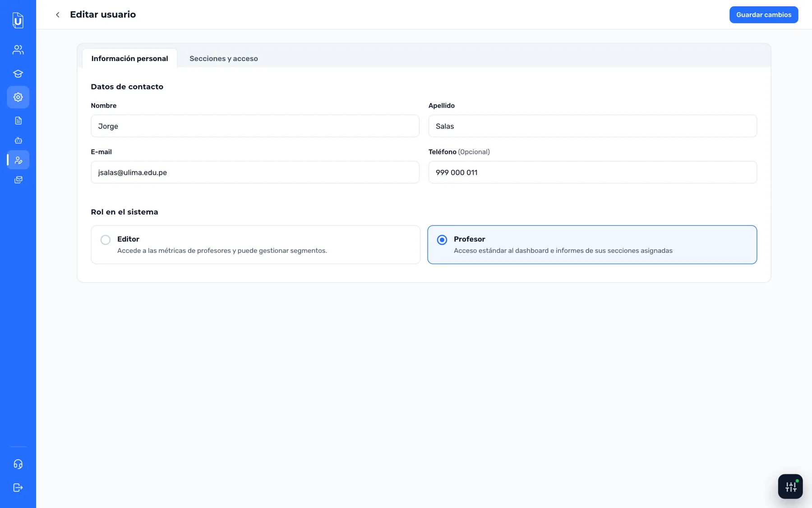Open the users group icon in the sidebar
Image resolution: width=812 pixels, height=508 pixels.
18,50
